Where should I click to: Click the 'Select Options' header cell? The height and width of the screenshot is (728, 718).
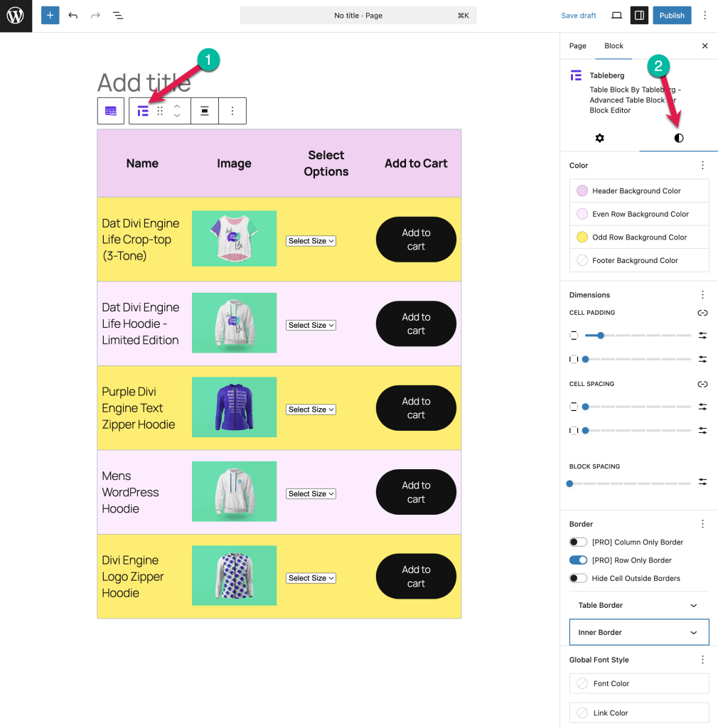[x=326, y=163]
